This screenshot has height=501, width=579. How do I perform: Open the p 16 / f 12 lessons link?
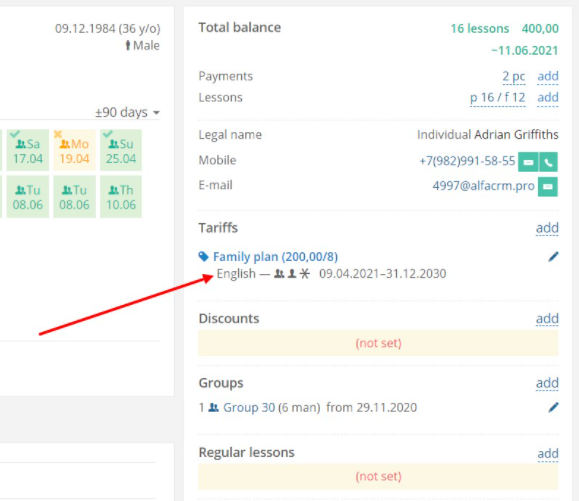point(497,98)
